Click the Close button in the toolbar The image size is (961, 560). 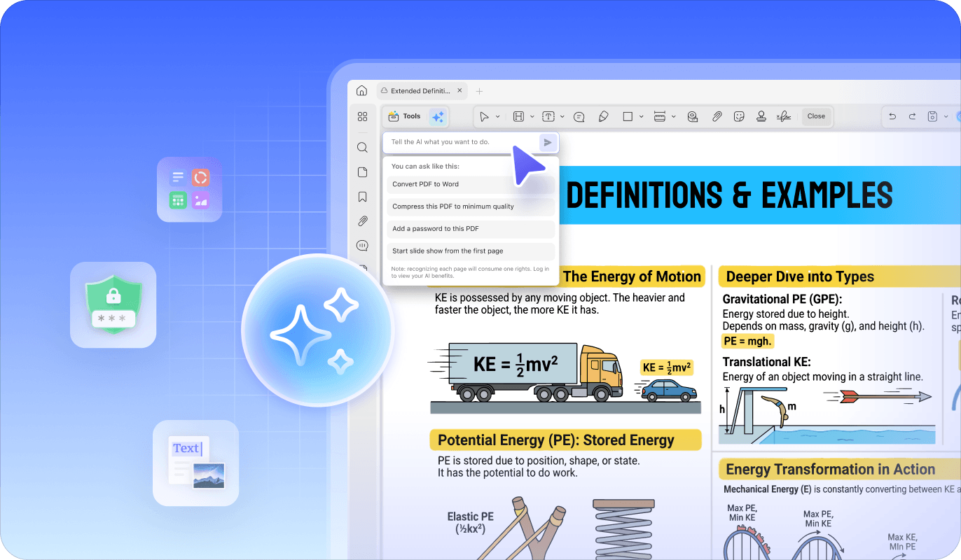click(x=816, y=116)
